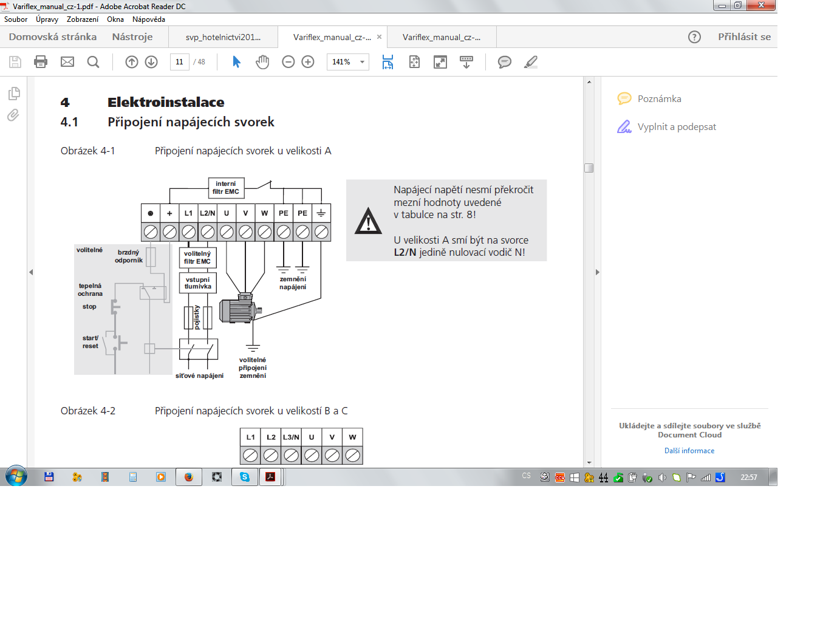840x630 pixels.
Task: Activate the Hand pan tool
Action: point(262,62)
